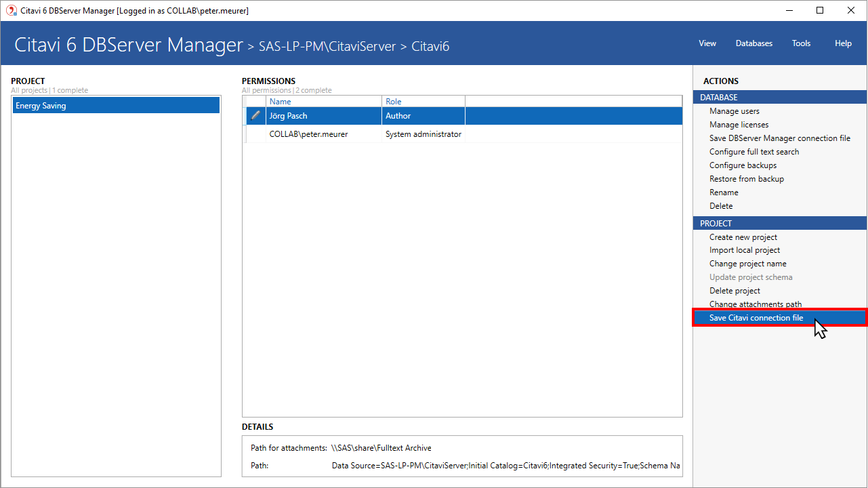
Task: Click Save Citavi connection file
Action: [x=756, y=318]
